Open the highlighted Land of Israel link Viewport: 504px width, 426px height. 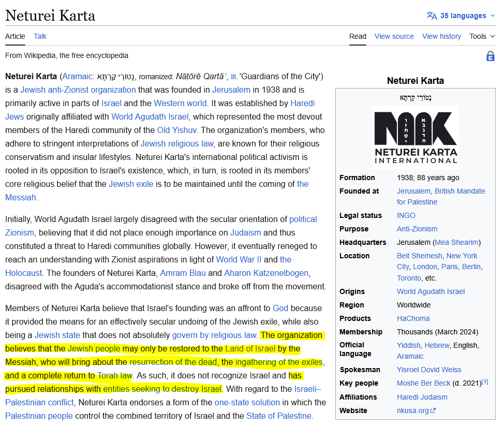250,348
